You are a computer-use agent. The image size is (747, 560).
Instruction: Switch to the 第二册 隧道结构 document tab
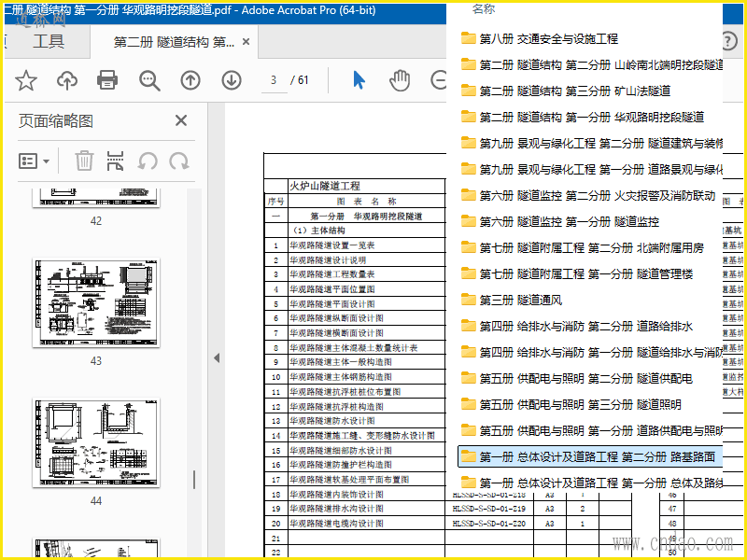click(x=174, y=42)
